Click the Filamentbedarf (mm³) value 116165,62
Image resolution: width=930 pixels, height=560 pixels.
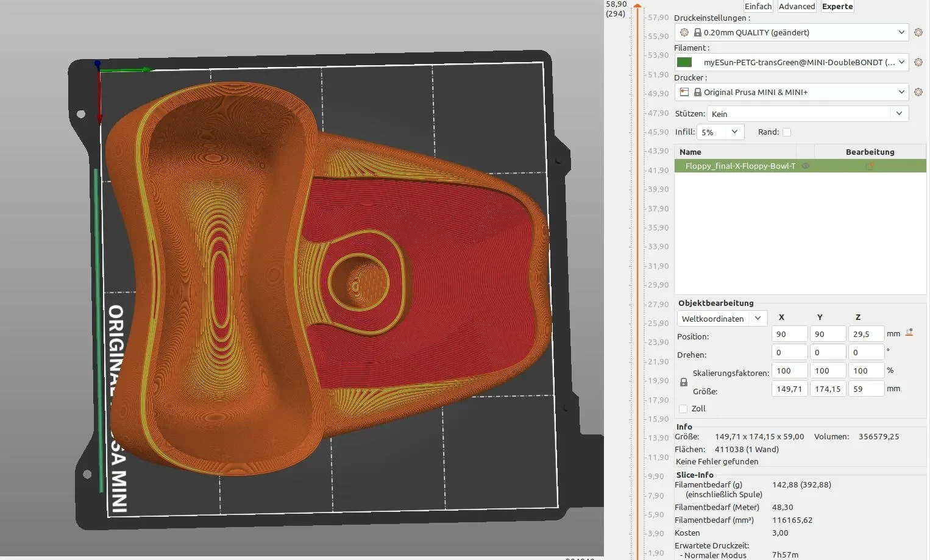[792, 520]
